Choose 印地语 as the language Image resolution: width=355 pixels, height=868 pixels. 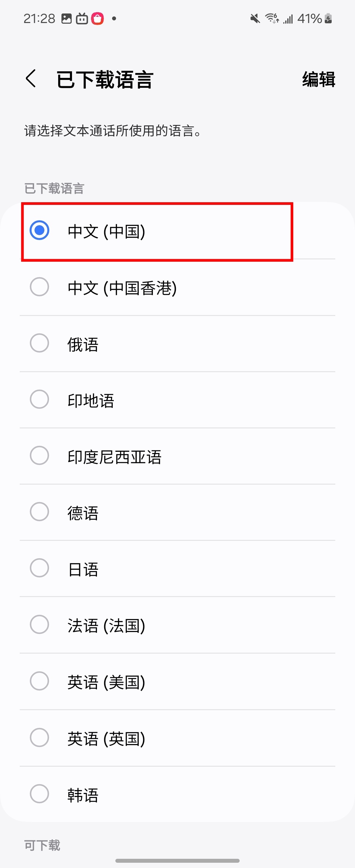[x=39, y=399]
